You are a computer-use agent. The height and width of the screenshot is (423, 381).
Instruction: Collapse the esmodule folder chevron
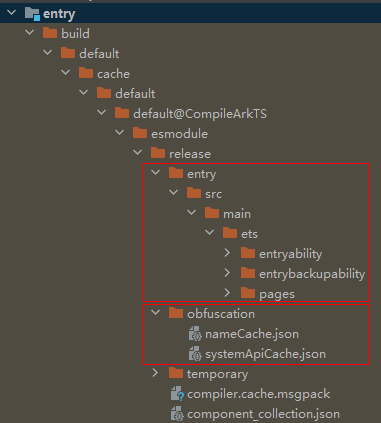pyautogui.click(x=120, y=133)
